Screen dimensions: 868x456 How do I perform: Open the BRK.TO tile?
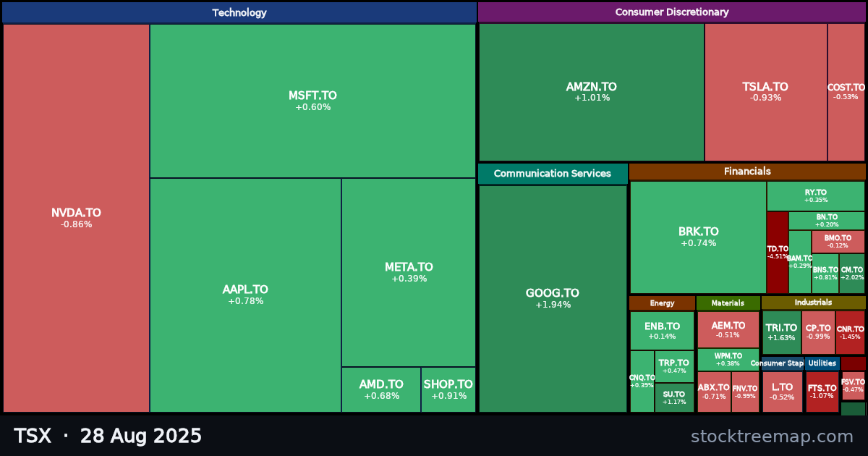(x=698, y=237)
